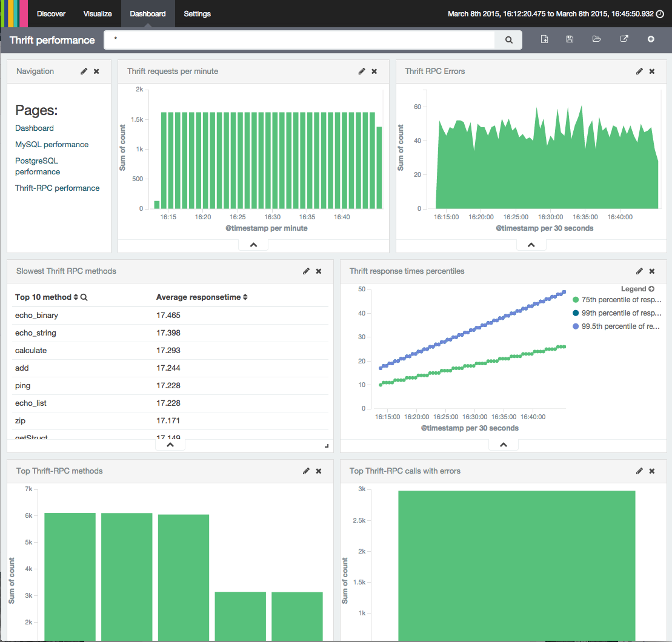672x642 pixels.
Task: Expand the spy panel under Thrift requests chart
Action: pos(253,245)
